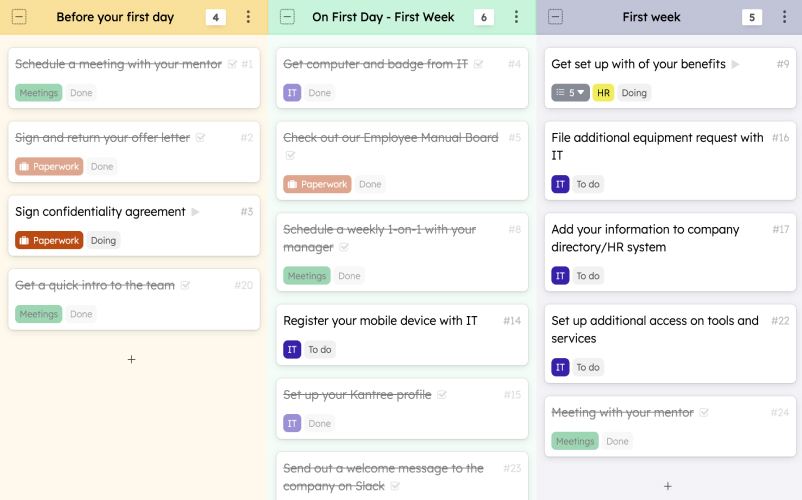Open Get a quick intro to the team card
Screen dimensions: 802x500
click(95, 285)
